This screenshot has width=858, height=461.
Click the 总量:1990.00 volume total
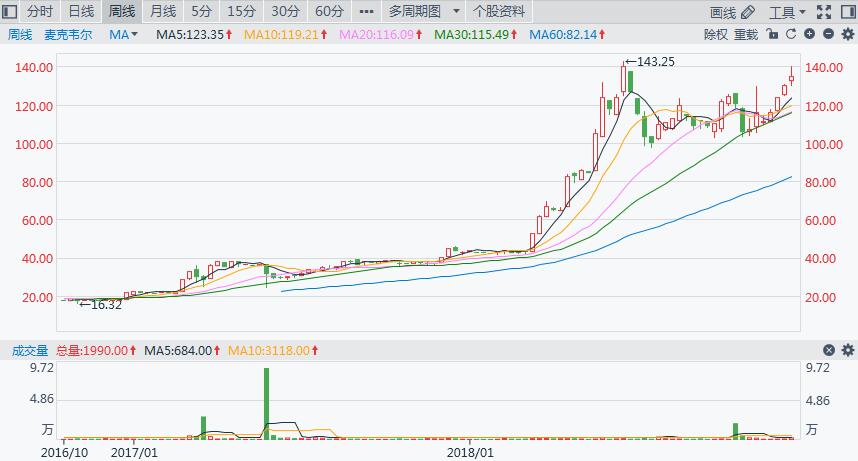96,350
